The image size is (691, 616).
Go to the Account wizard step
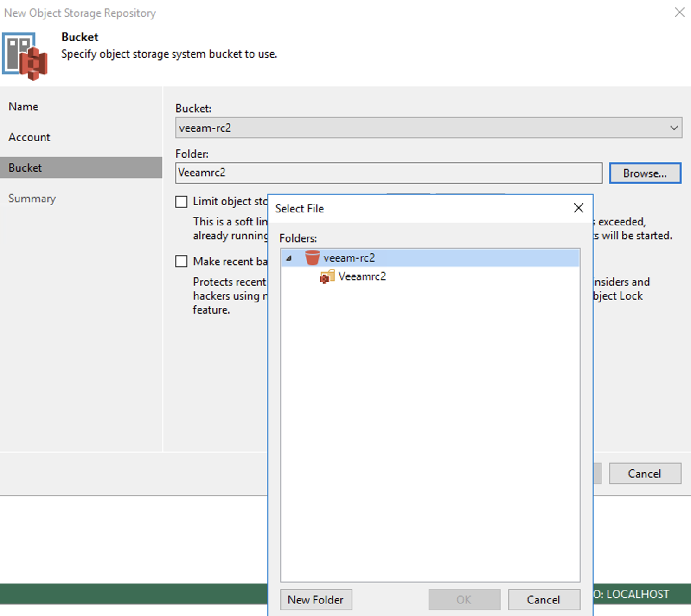(x=29, y=137)
